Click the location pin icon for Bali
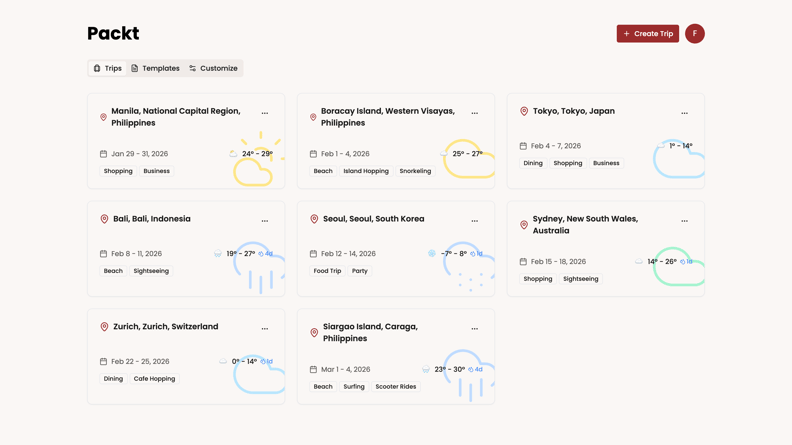 pyautogui.click(x=104, y=219)
